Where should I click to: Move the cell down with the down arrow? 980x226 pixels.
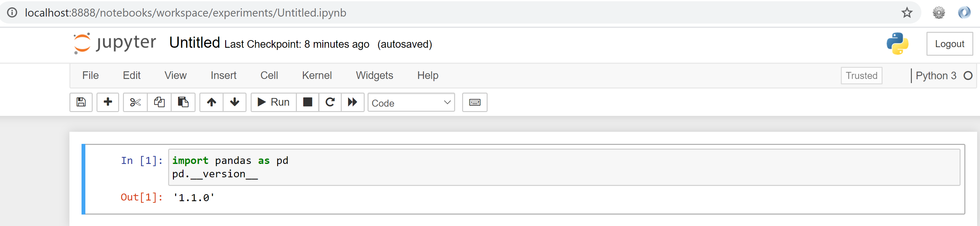click(235, 102)
